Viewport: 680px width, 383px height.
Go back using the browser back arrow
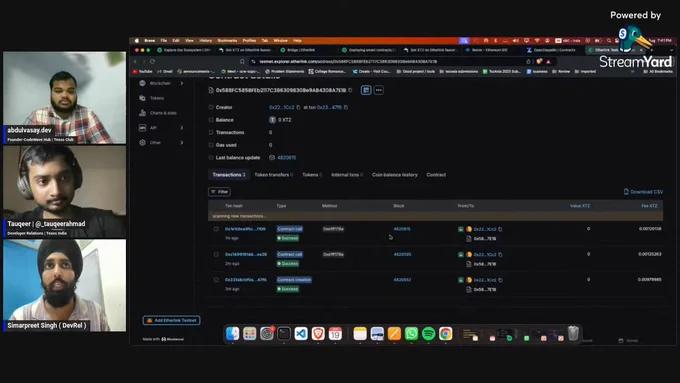136,62
